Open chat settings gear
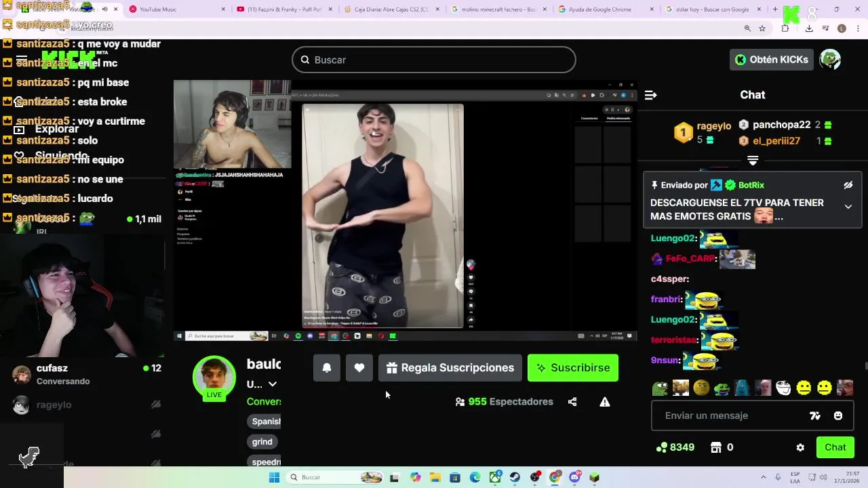Viewport: 868px width, 488px height. click(800, 447)
